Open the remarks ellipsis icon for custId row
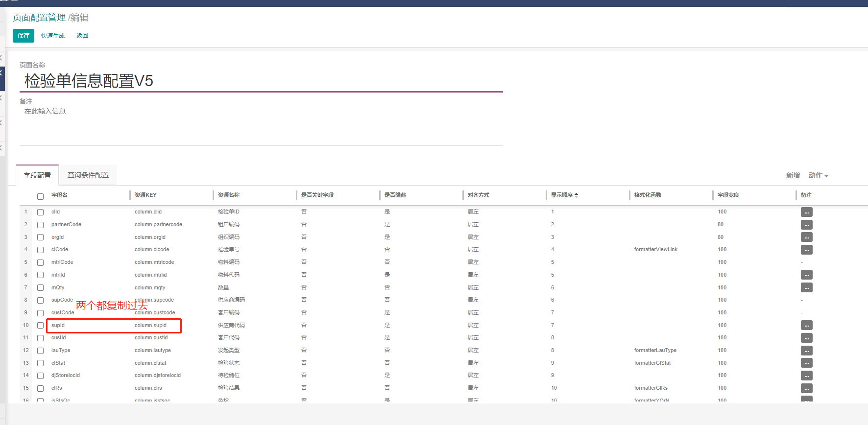The width and height of the screenshot is (868, 425). 807,338
